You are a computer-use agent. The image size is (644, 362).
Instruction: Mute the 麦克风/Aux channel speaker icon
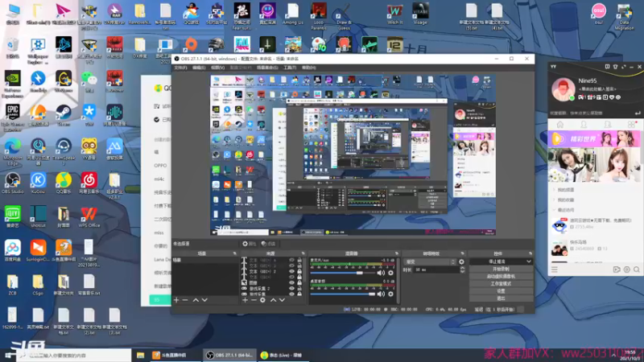click(381, 273)
